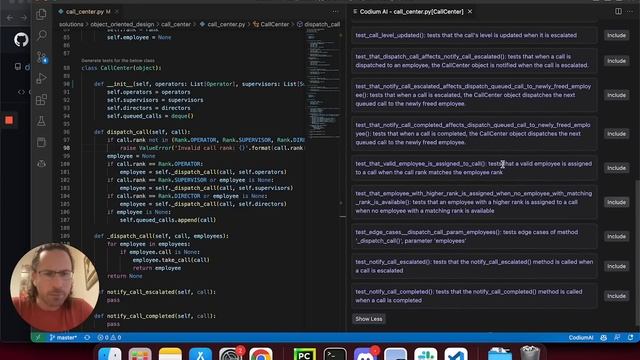The height and width of the screenshot is (360, 640).
Task: Open the Trash in the dock
Action: tap(530, 353)
